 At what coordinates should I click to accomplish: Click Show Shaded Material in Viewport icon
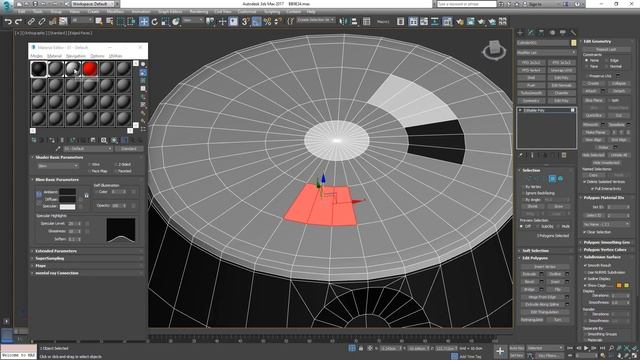pyautogui.click(x=114, y=140)
